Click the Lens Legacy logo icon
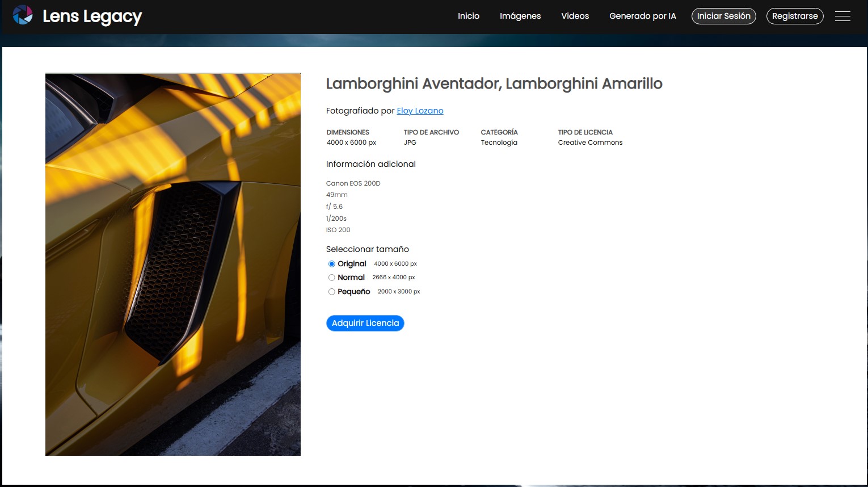Viewport: 868px width, 487px height. pyautogui.click(x=23, y=15)
